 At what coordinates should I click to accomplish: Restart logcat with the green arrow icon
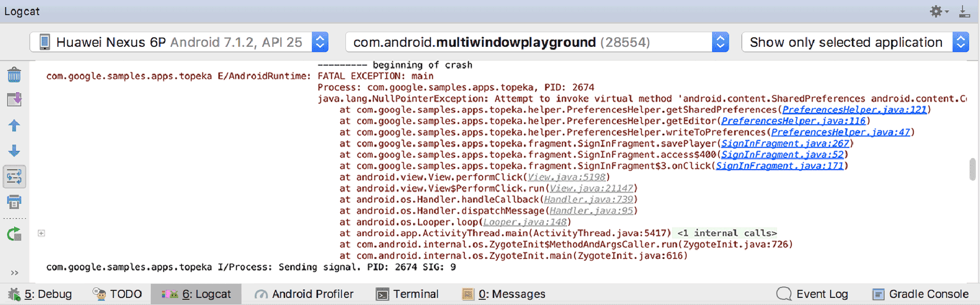[14, 234]
